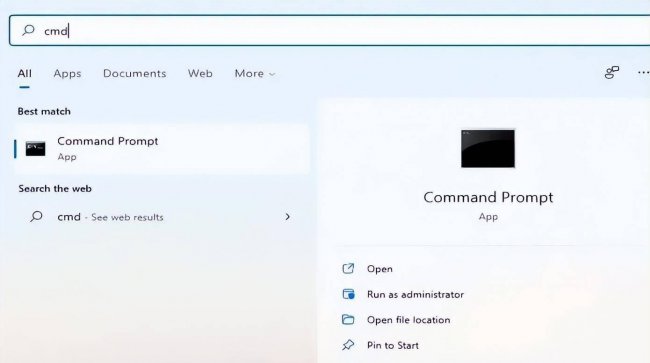The image size is (650, 363).
Task: Click the large Command Prompt thumbnail
Action: [x=488, y=148]
